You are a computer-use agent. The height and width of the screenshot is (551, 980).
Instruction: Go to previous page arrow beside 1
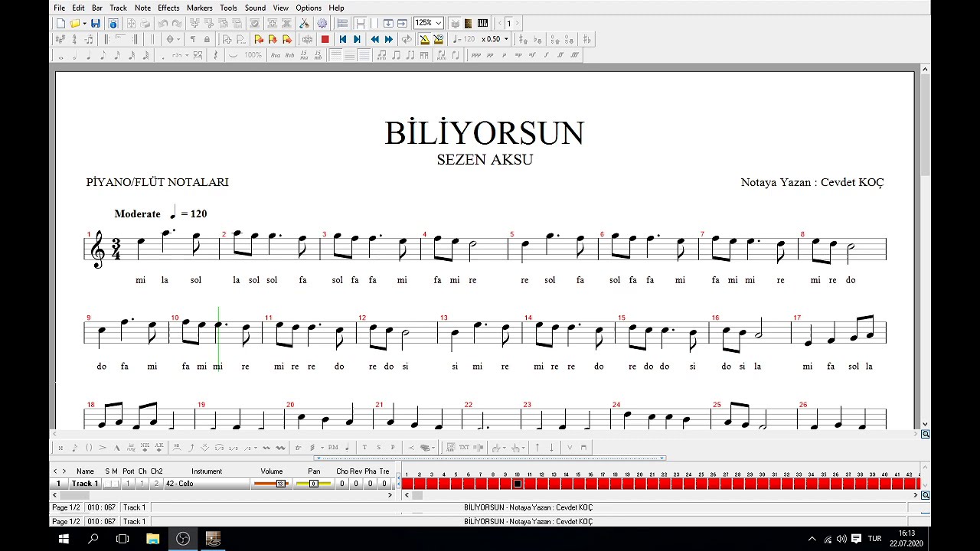click(x=500, y=24)
